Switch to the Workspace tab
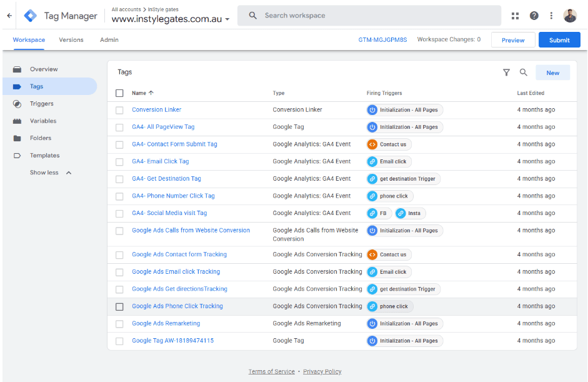Screen dimensions: 588x382 tap(29, 40)
